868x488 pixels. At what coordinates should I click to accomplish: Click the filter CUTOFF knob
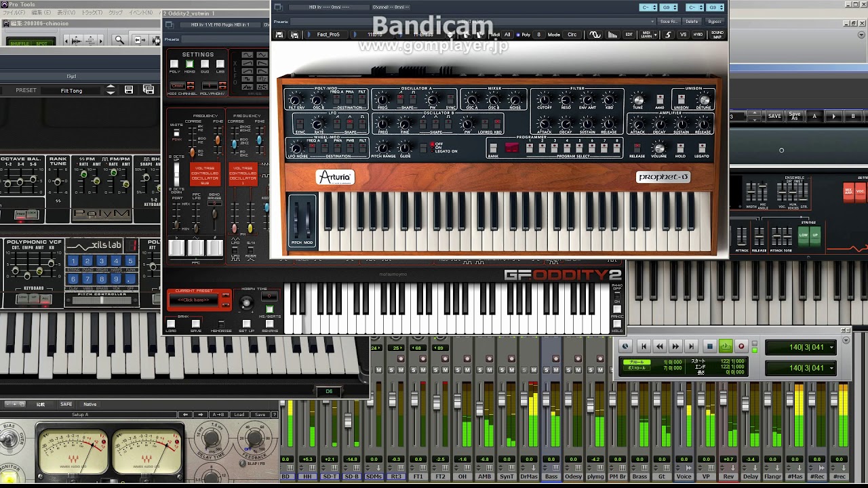(545, 99)
